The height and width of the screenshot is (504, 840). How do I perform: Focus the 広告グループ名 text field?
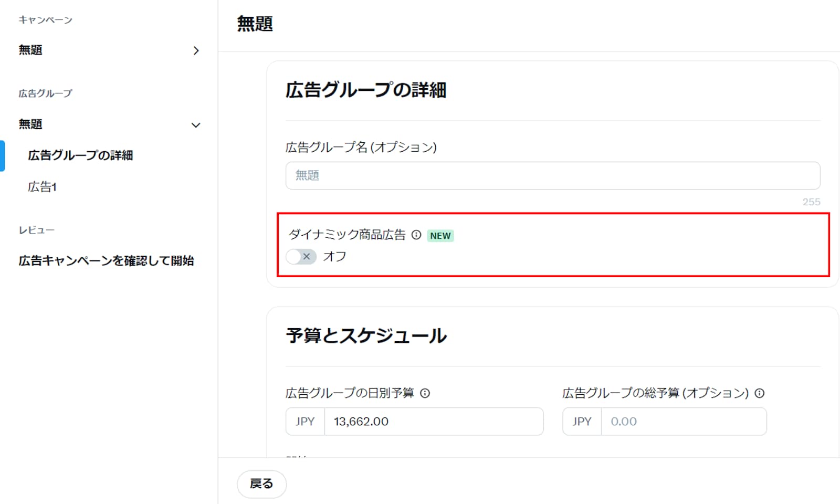tap(552, 175)
